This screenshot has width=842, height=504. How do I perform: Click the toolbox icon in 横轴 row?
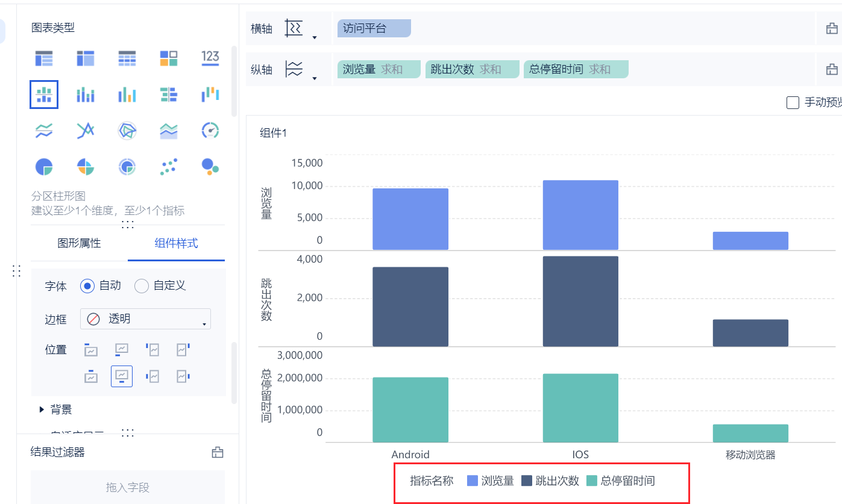[832, 28]
